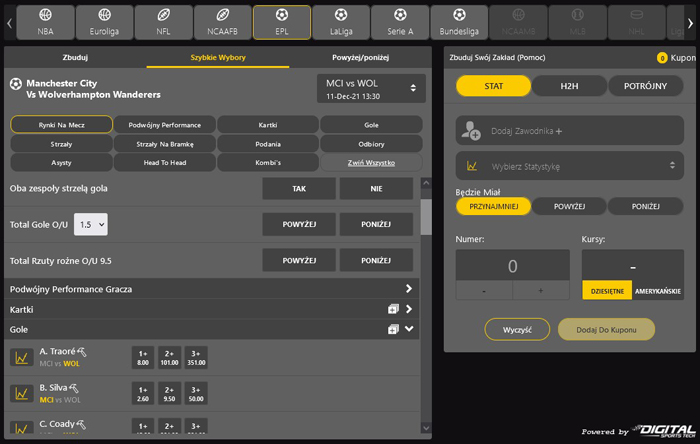This screenshot has height=444, width=700.
Task: Switch to the Zbuduj tab
Action: pos(75,58)
